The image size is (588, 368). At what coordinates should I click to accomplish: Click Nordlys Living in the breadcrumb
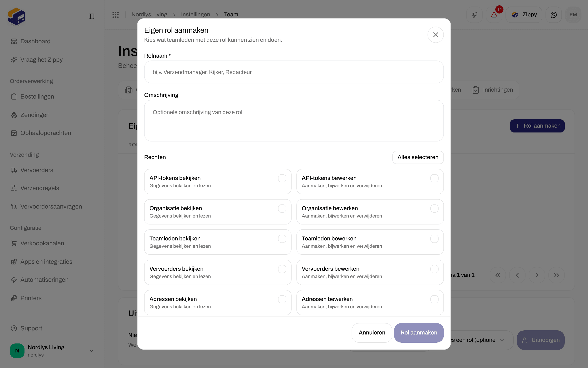click(x=149, y=15)
